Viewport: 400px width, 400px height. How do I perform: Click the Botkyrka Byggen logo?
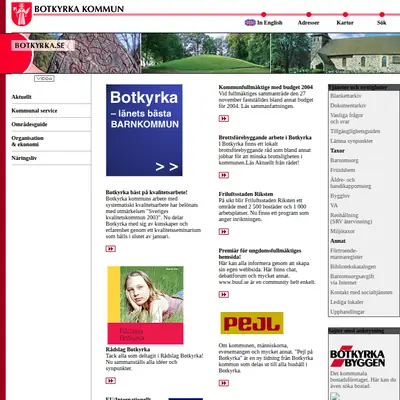(358, 357)
